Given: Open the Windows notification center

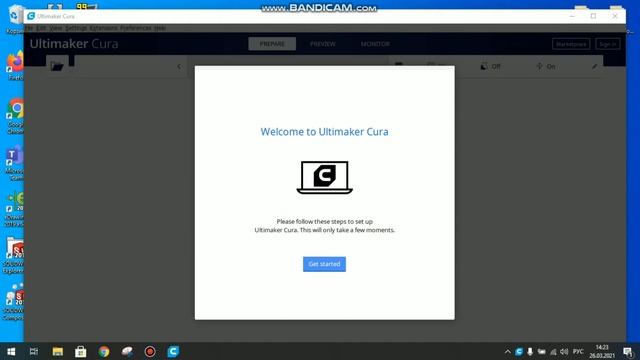Looking at the screenshot, I should tap(628, 351).
